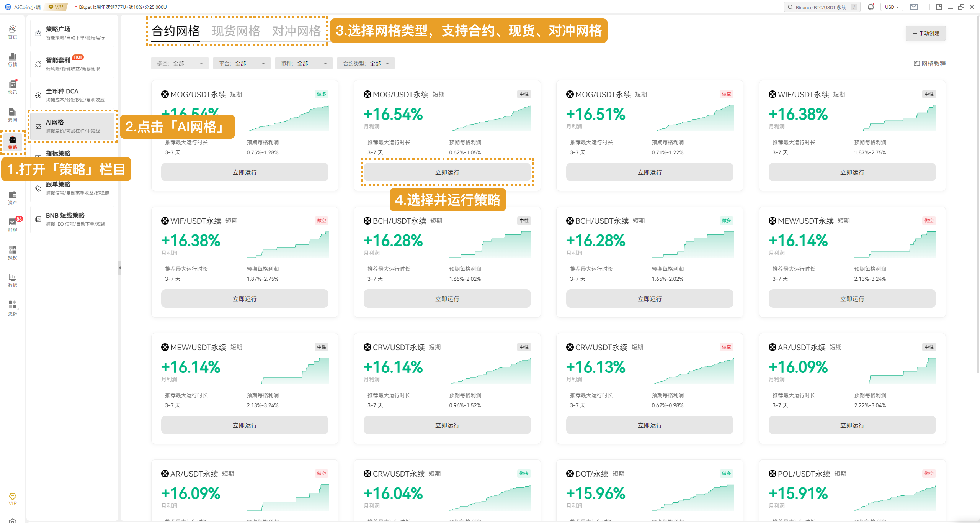Click the notification bell icon
Screen dimensions: 980x523
tap(871, 7)
